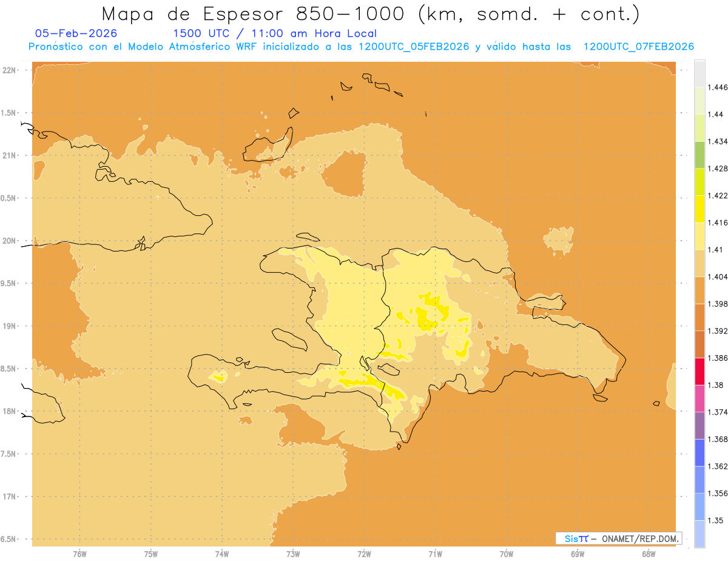Pick the light gray swatch above 1.446

pyautogui.click(x=699, y=73)
